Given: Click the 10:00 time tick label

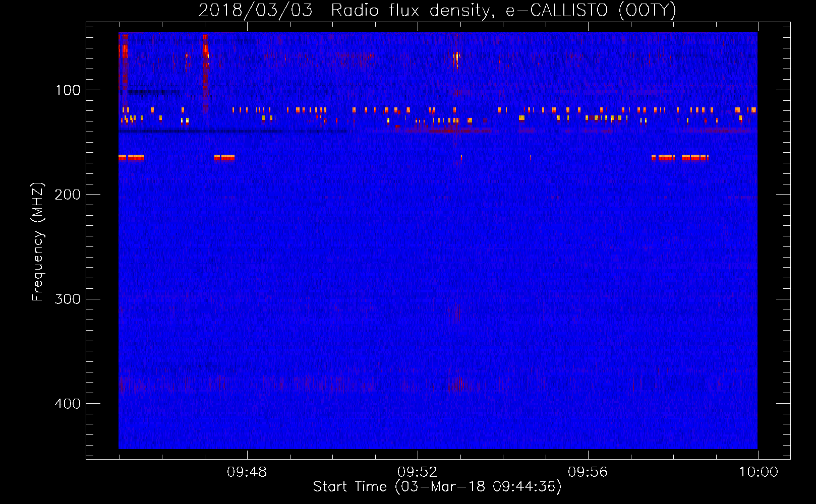Looking at the screenshot, I should [x=759, y=472].
